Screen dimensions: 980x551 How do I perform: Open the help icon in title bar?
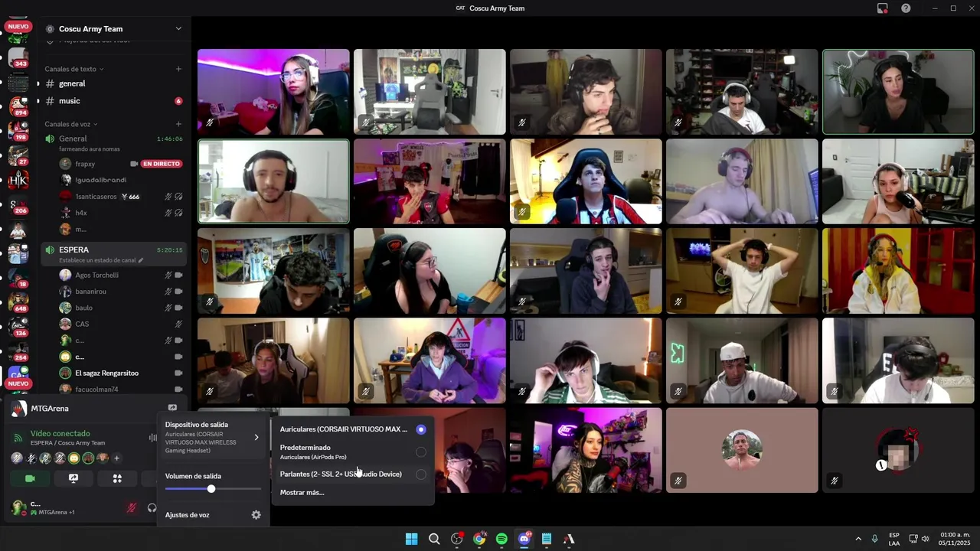point(906,8)
